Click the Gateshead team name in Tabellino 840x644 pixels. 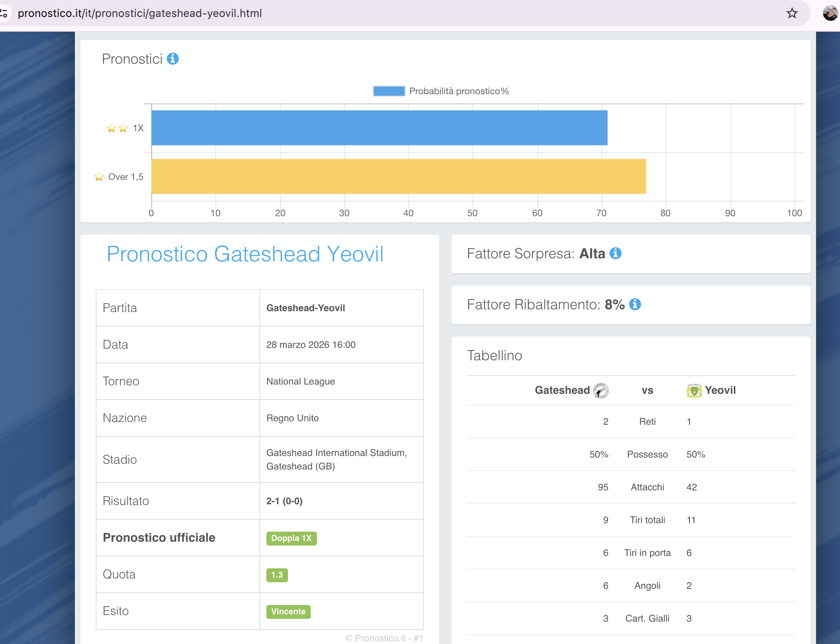point(562,390)
